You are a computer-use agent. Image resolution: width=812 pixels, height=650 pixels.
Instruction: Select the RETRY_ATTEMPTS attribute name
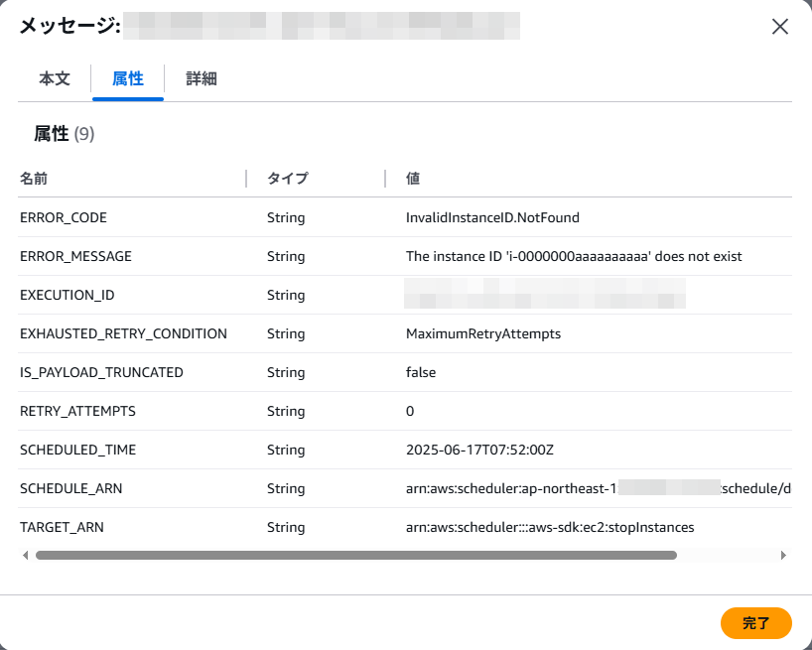[x=77, y=411]
